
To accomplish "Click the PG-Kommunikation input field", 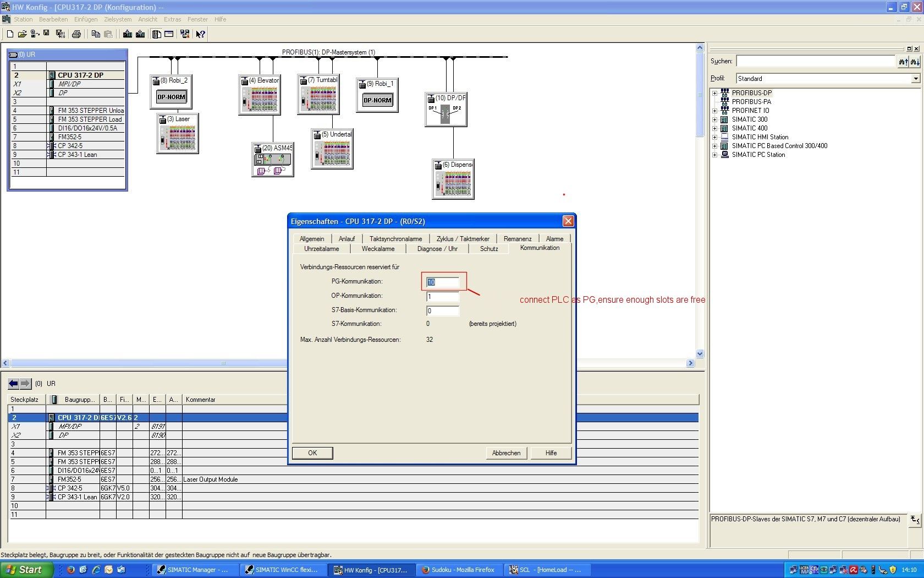I will point(443,282).
